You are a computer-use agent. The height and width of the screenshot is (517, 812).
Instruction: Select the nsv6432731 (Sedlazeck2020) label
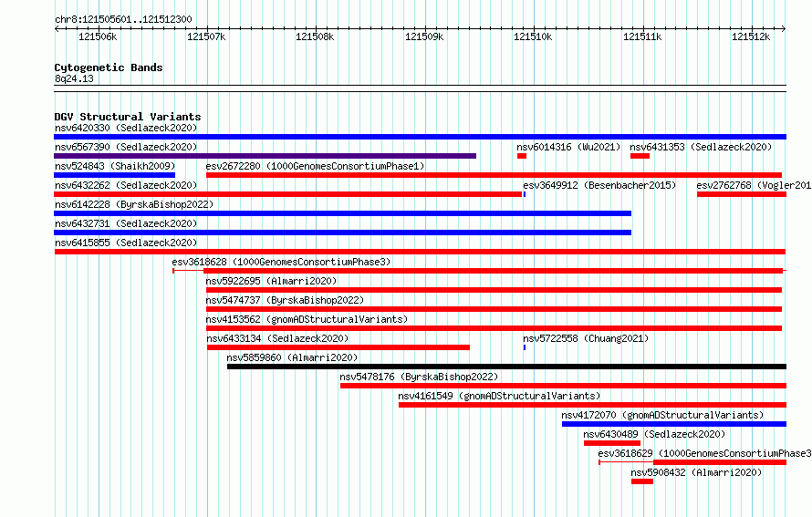point(126,223)
